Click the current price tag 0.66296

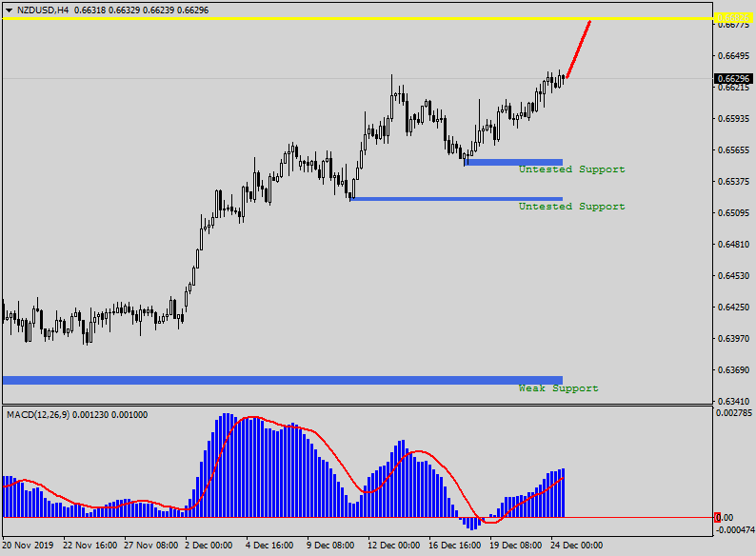coord(732,78)
